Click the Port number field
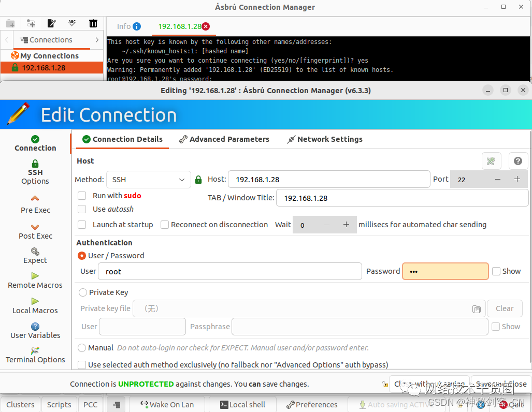The width and height of the screenshot is (532, 412). [x=469, y=180]
